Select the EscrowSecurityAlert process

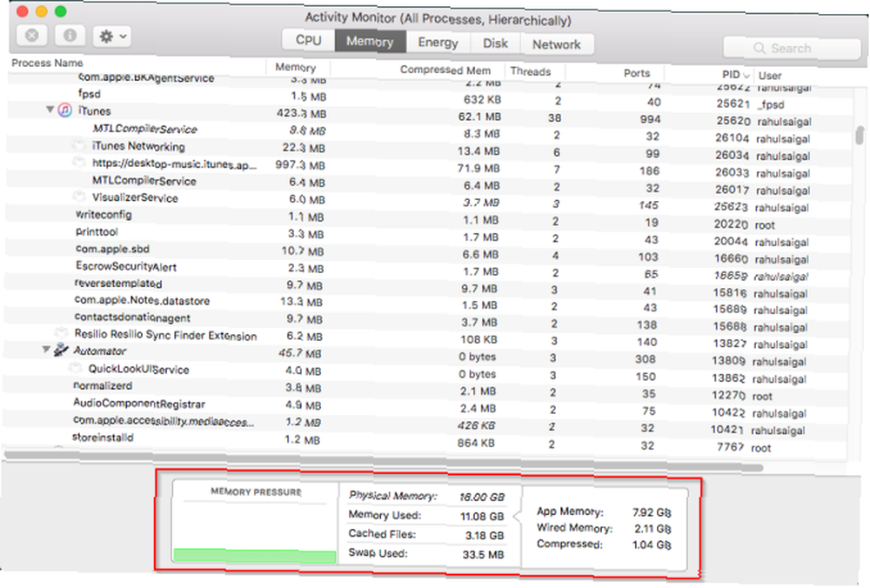point(426,270)
